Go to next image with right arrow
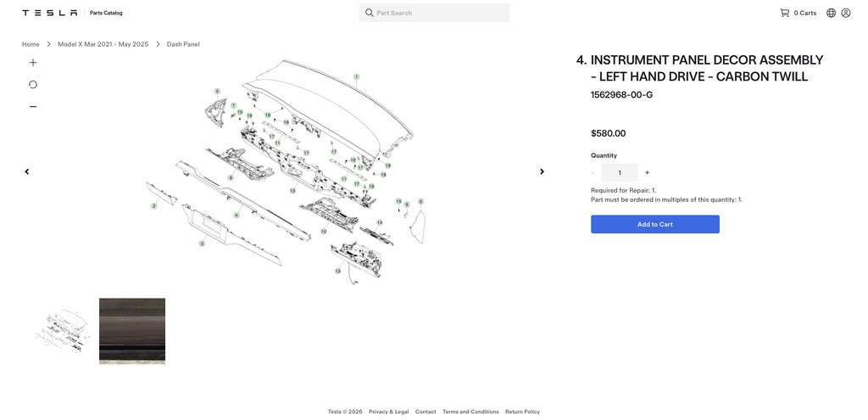 (x=542, y=171)
